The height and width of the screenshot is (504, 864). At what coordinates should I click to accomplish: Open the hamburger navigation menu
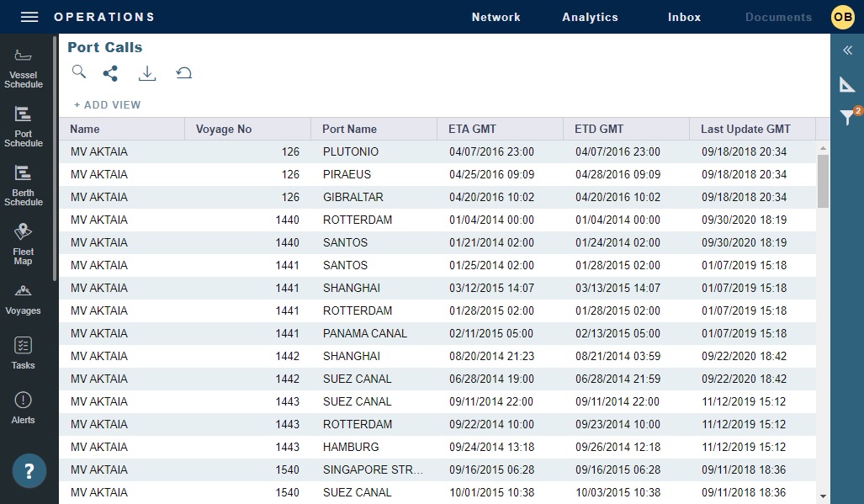[29, 17]
